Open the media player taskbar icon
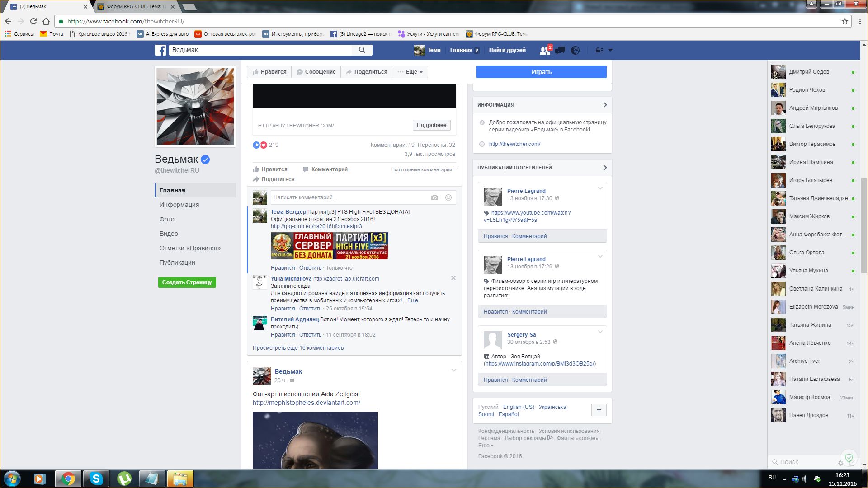Screen dimensions: 868x488 [40, 479]
